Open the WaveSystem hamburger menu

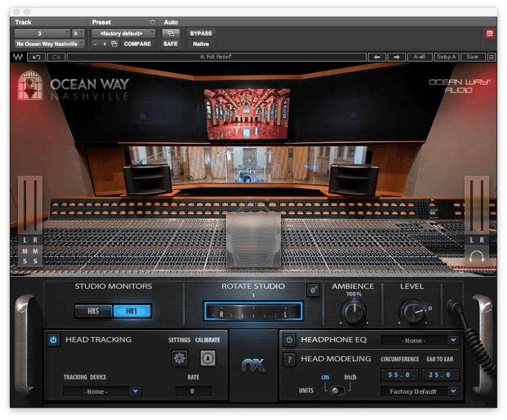point(492,57)
